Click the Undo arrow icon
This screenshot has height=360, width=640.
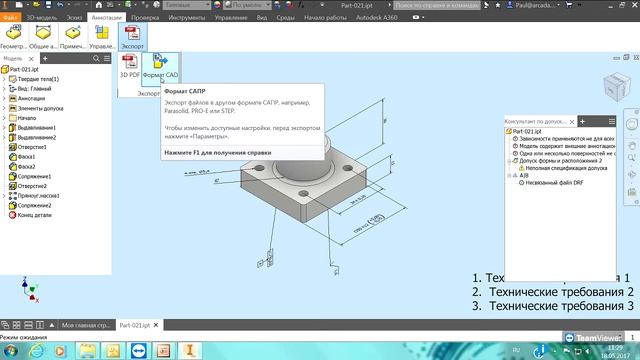[60, 5]
